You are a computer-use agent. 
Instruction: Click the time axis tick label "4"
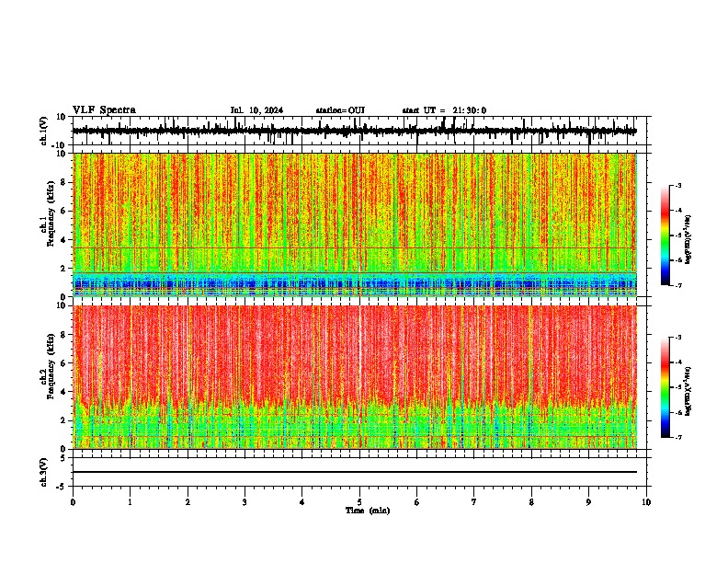302,502
